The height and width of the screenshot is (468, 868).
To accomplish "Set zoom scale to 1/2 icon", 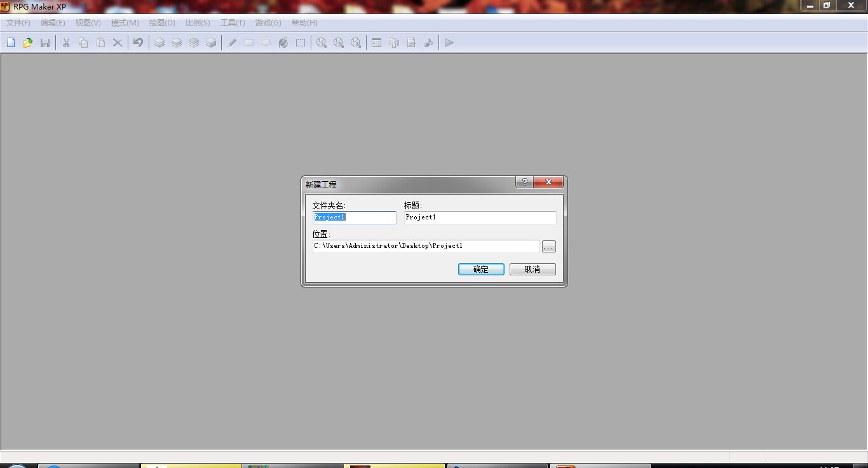I will (x=339, y=43).
